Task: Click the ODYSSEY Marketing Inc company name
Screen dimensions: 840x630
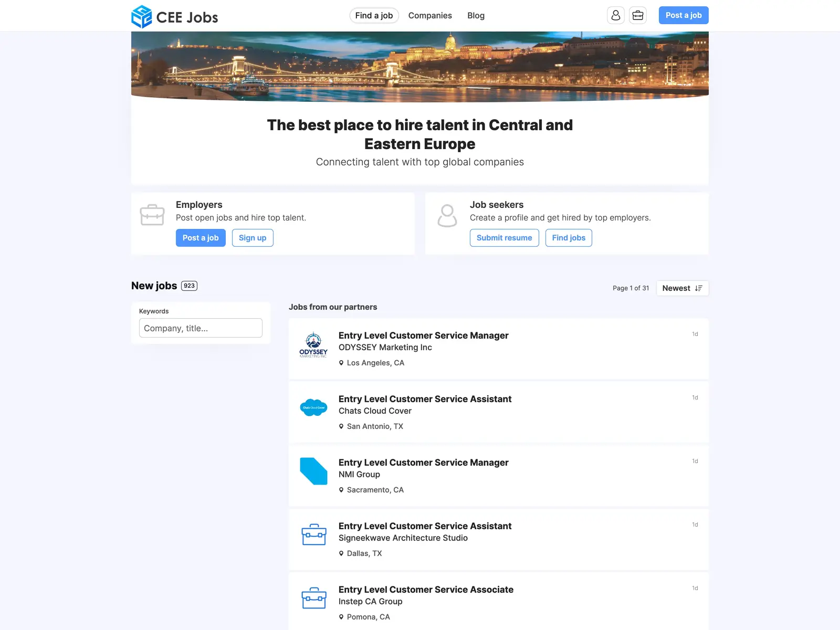Action: click(x=385, y=348)
